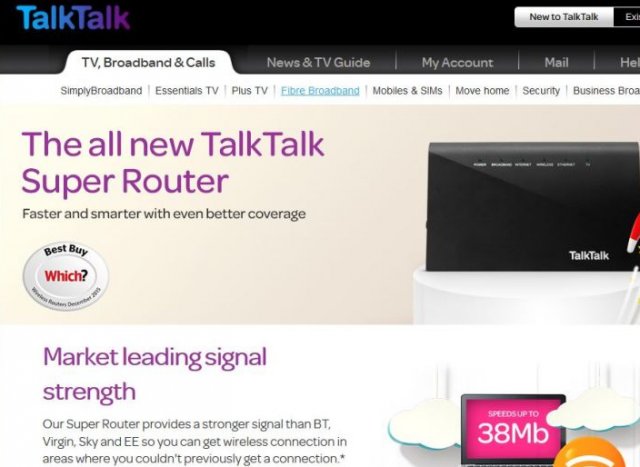The height and width of the screenshot is (467, 640).
Task: Open the News & TV Guide tab
Action: point(318,62)
